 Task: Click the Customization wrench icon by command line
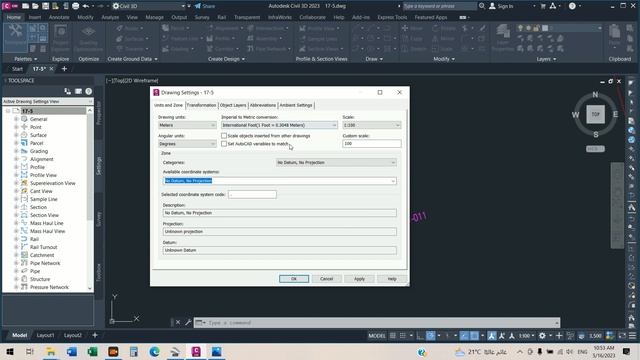point(188,322)
